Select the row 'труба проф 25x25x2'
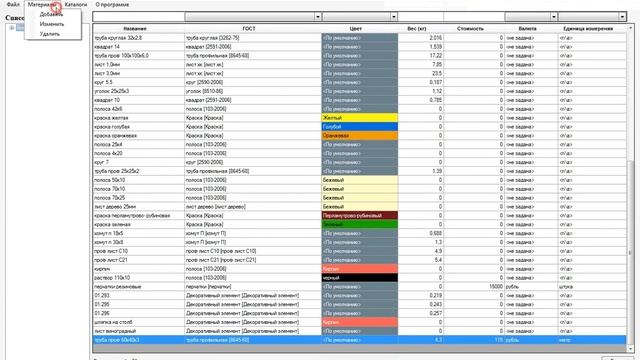This screenshot has width=640, height=360. 360,171
